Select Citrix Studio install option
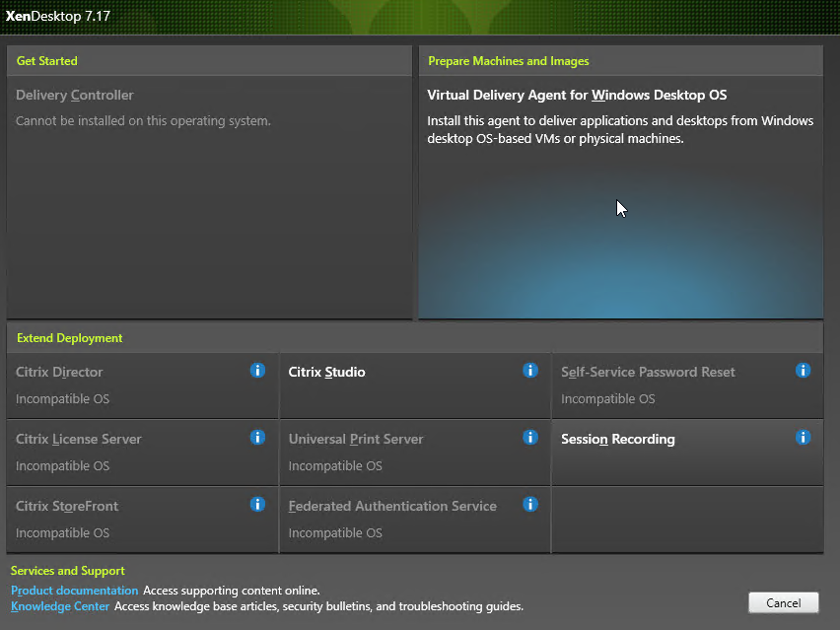Viewport: 840px width, 630px height. pyautogui.click(x=415, y=385)
